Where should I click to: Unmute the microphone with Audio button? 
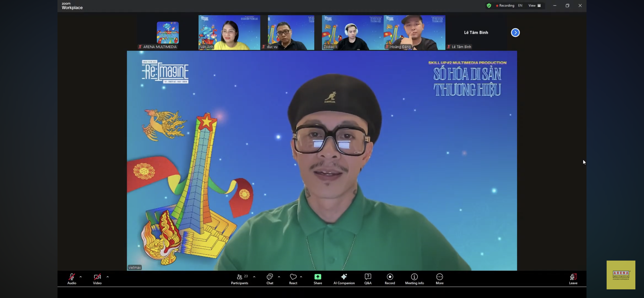[x=72, y=279]
